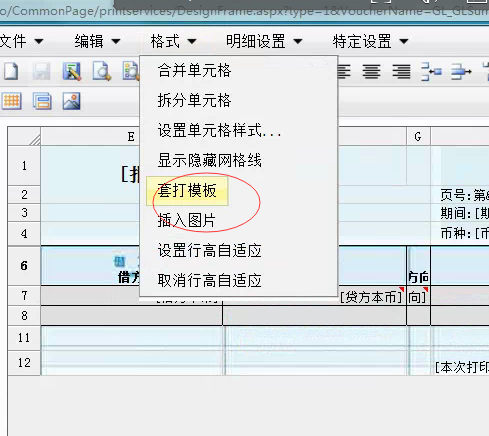Select column G header
Screen dimensions: 489x436
[418, 136]
